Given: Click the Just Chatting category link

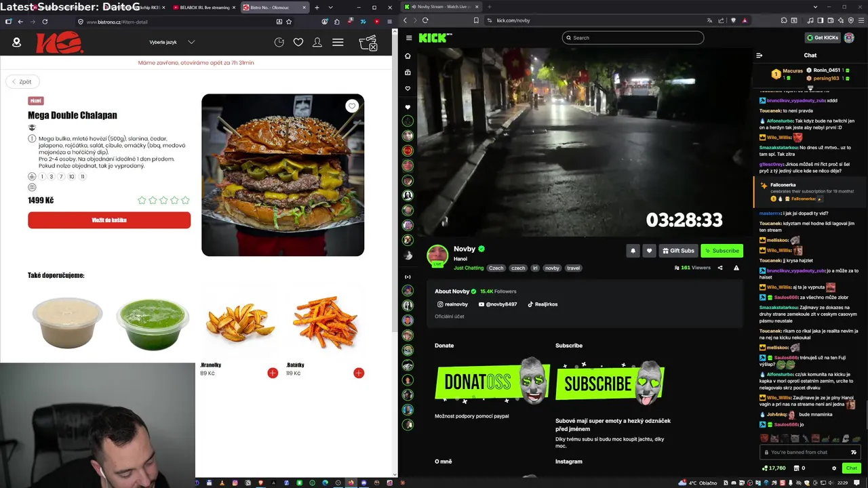Looking at the screenshot, I should click(x=469, y=268).
